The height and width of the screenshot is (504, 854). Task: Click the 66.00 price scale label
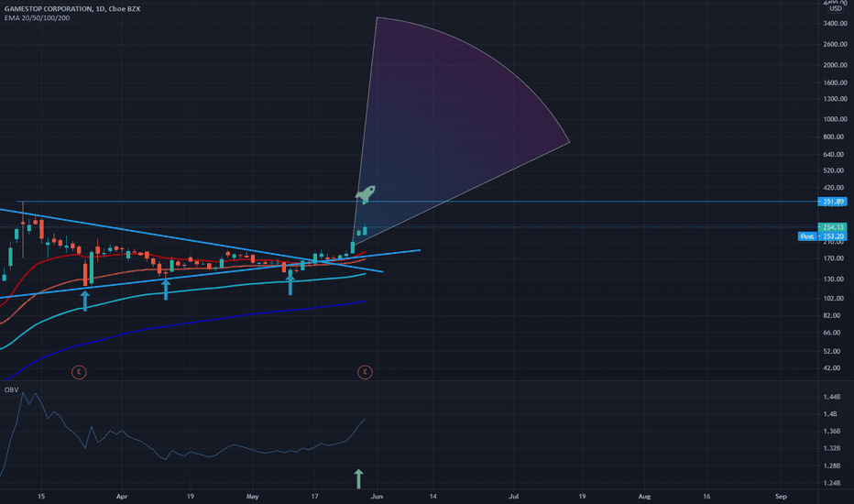[x=834, y=333]
